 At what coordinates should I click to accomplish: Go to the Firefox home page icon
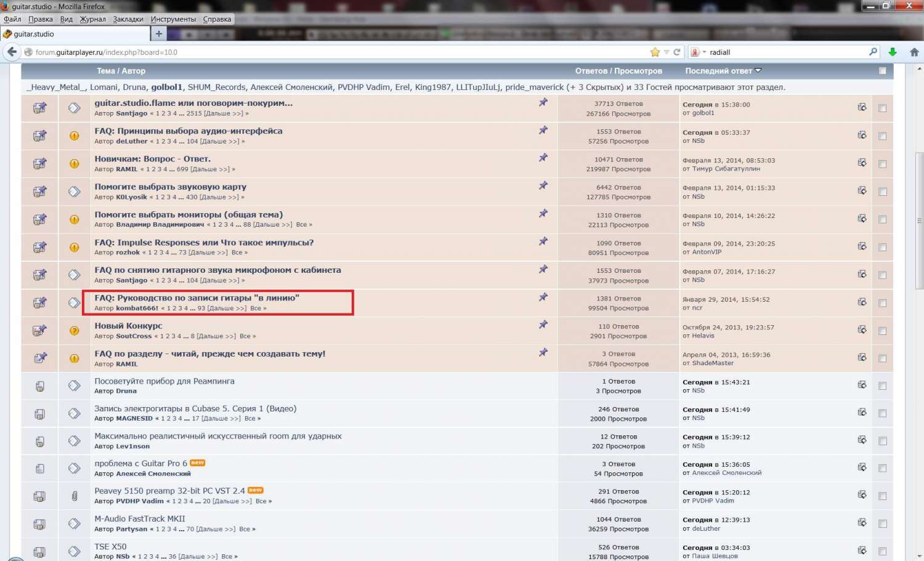[914, 52]
